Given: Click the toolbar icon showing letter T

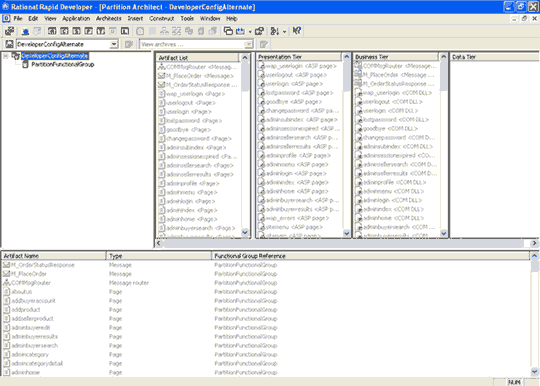Looking at the screenshot, I should 101,31.
